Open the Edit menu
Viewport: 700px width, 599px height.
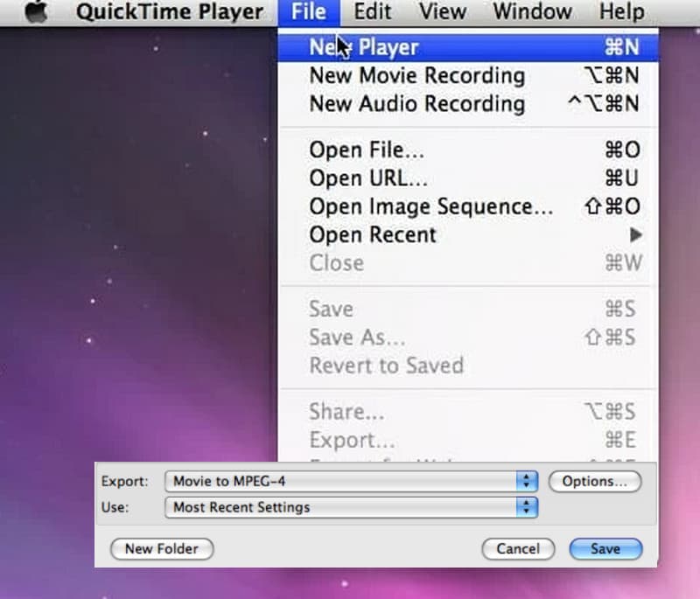coord(372,12)
